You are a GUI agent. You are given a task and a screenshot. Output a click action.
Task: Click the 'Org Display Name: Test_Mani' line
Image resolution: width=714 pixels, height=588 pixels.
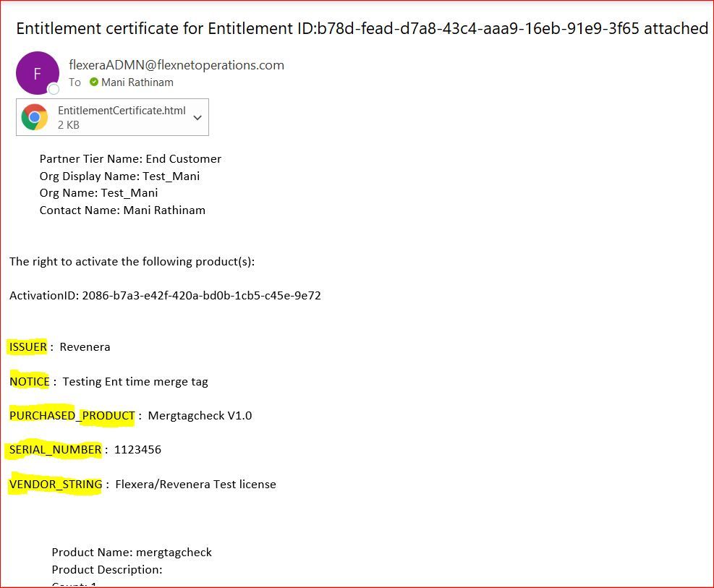coord(119,176)
